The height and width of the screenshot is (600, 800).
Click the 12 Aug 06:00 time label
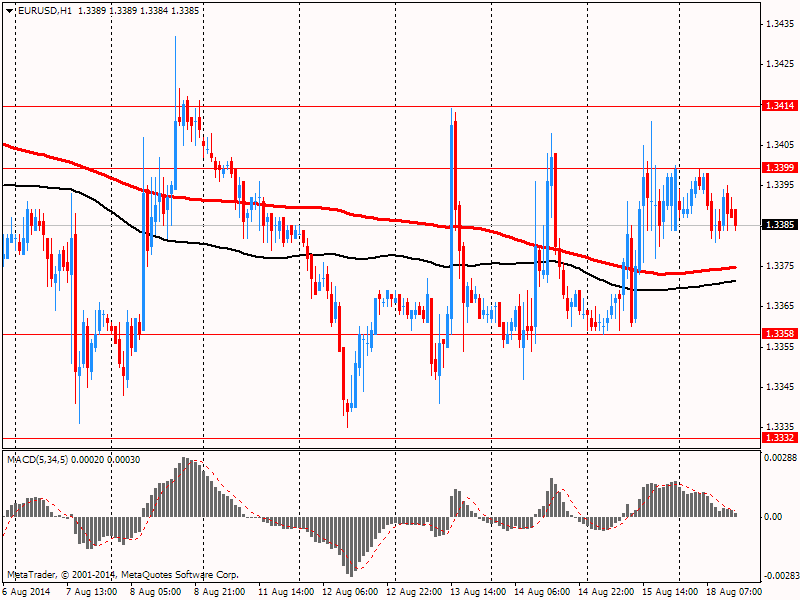350,592
